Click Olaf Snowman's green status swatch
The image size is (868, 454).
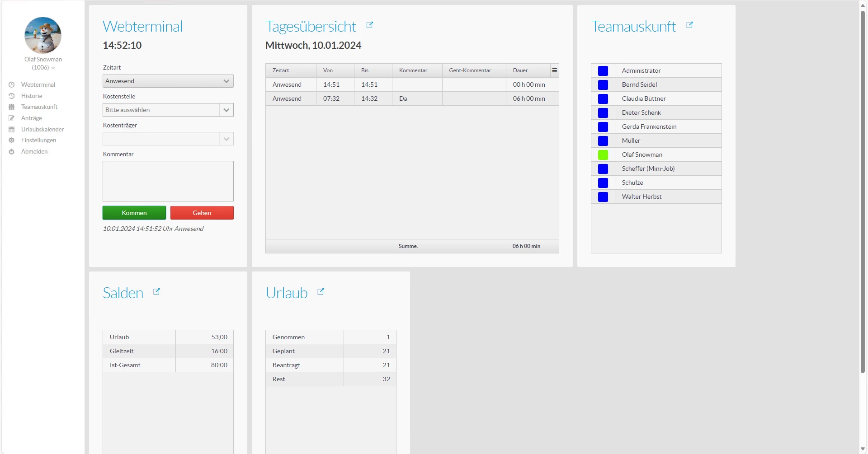[x=603, y=155]
